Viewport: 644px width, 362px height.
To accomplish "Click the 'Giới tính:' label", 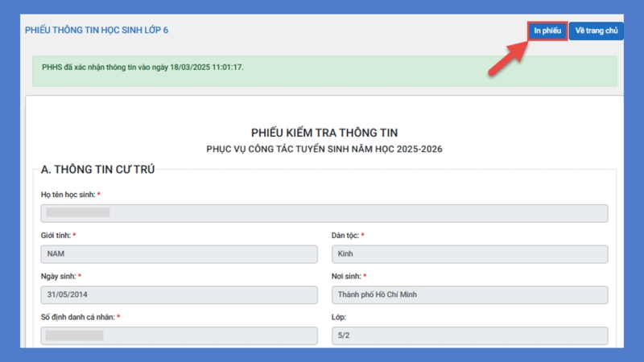I will point(56,235).
